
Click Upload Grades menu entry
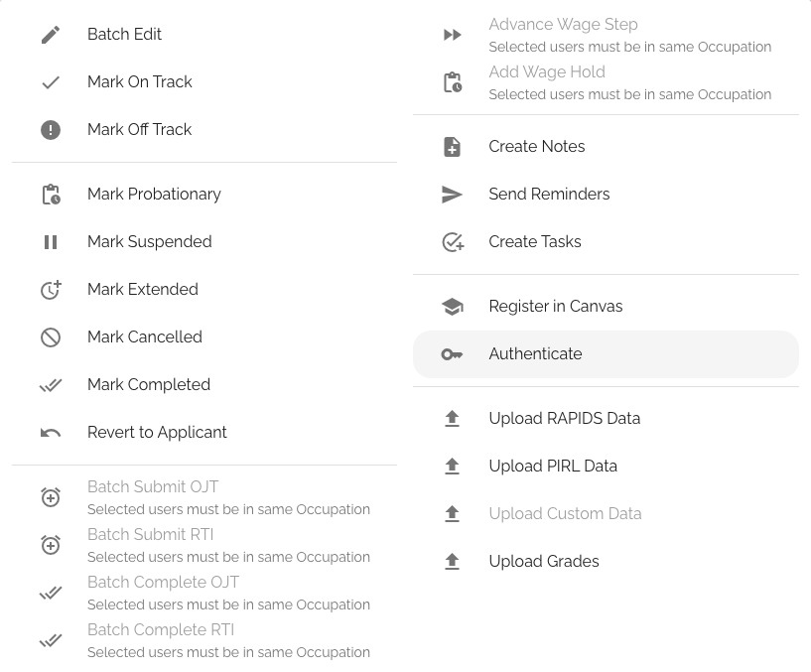coord(606,561)
